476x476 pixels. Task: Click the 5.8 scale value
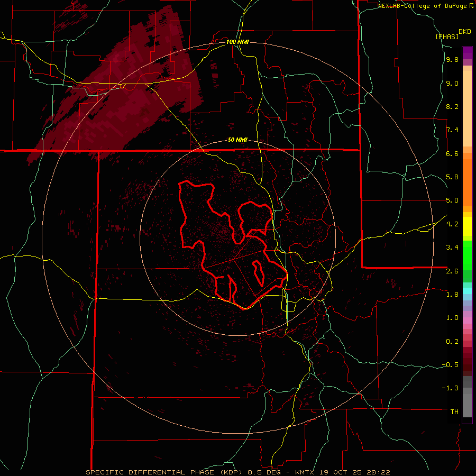coord(452,177)
